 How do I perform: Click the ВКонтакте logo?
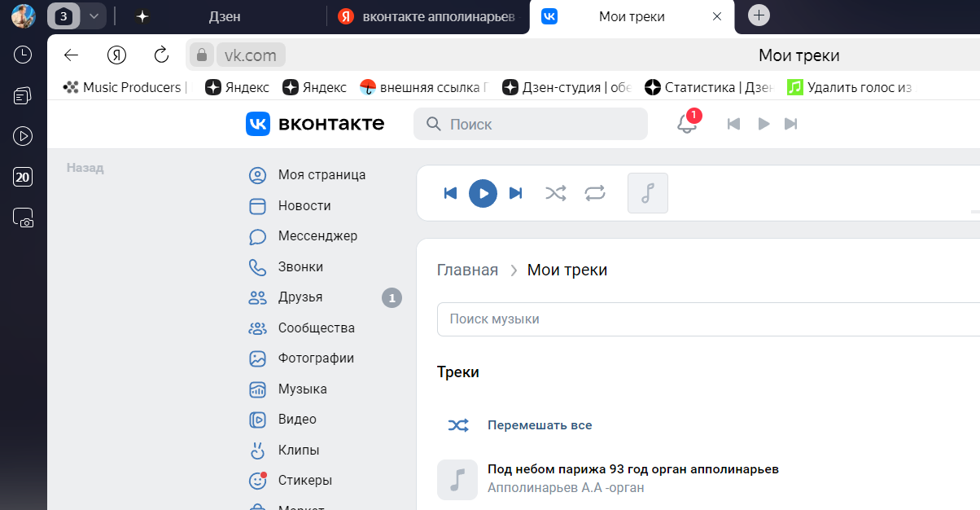tap(315, 124)
